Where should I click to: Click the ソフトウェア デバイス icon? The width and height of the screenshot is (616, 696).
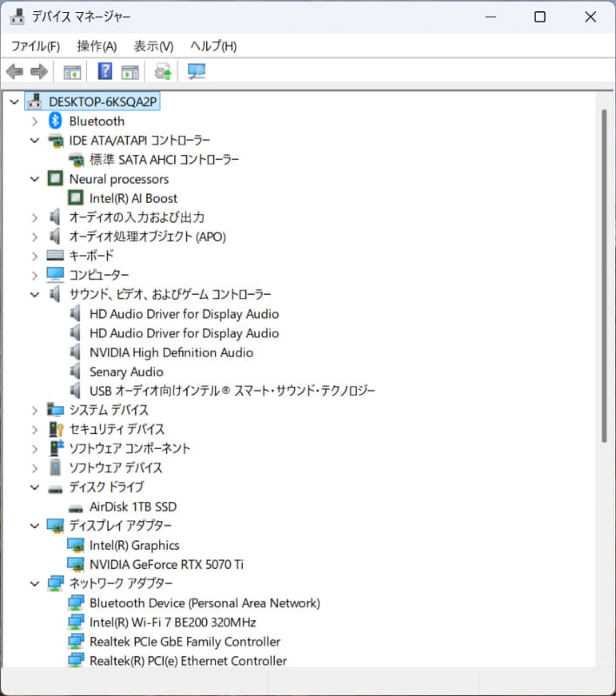(x=55, y=467)
